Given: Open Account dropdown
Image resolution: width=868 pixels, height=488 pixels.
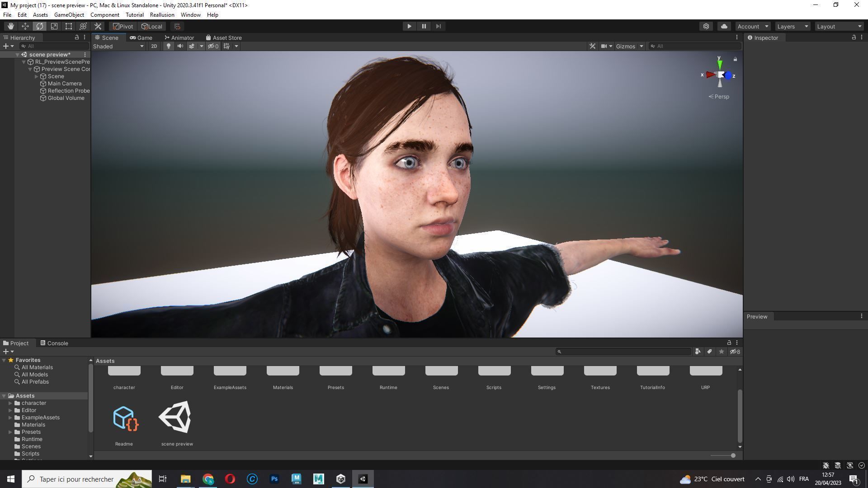Looking at the screenshot, I should tap(753, 26).
